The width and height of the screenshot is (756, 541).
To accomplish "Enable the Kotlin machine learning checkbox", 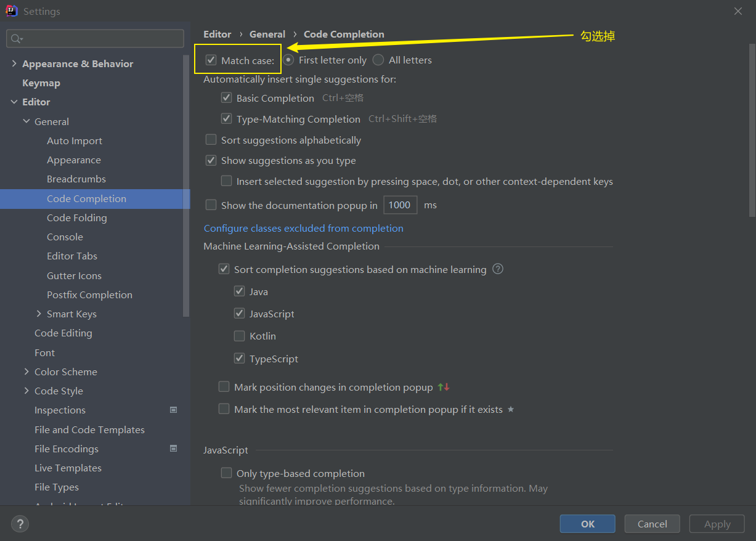I will tap(240, 336).
